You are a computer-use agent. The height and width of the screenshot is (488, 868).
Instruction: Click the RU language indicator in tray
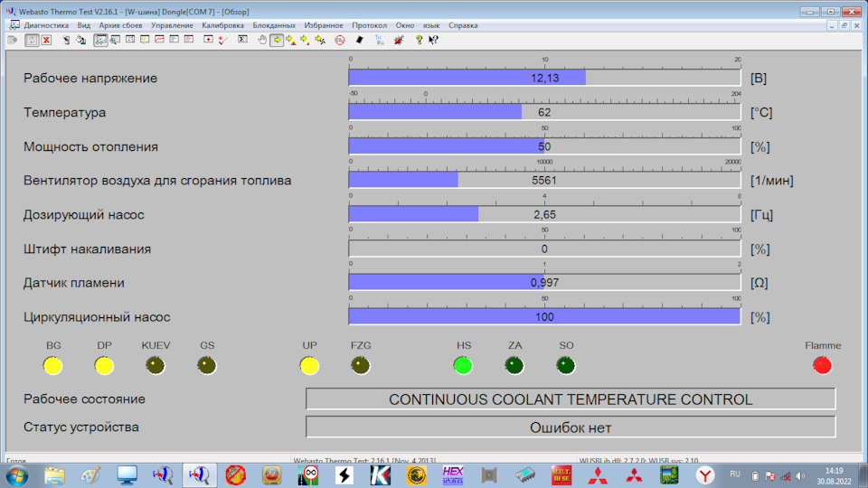[x=735, y=474]
